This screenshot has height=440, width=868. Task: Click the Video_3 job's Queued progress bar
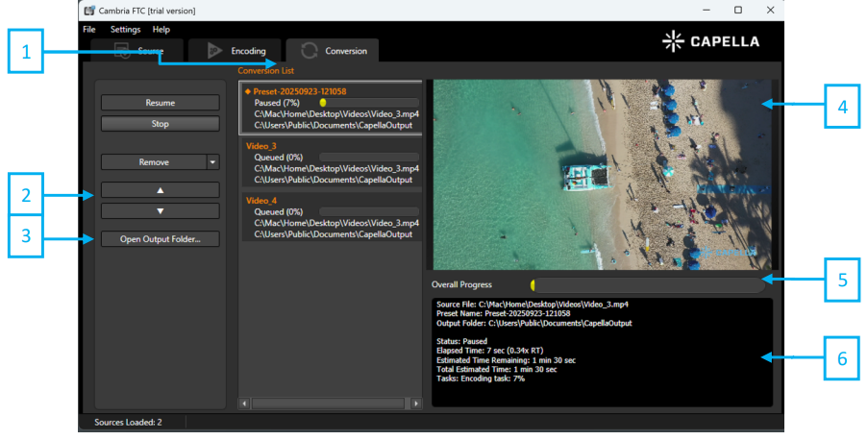(x=369, y=158)
